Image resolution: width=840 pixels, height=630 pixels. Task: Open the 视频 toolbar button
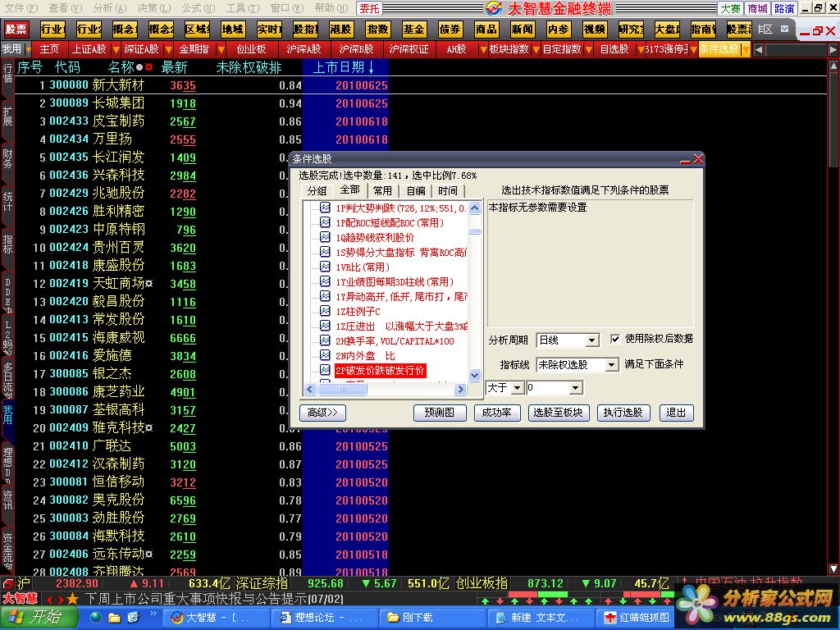pos(594,30)
